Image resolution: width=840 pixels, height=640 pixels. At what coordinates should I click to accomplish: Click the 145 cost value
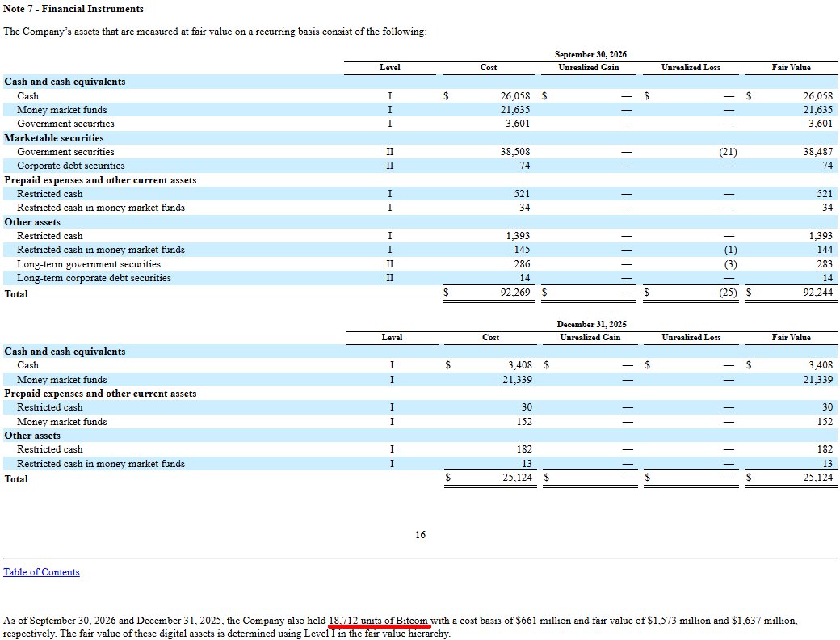pos(522,249)
